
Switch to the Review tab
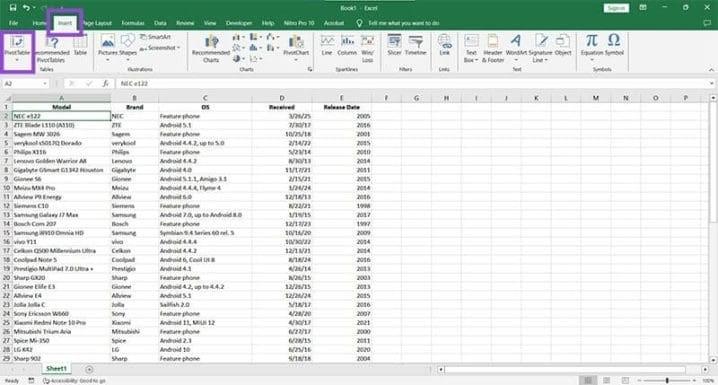185,23
